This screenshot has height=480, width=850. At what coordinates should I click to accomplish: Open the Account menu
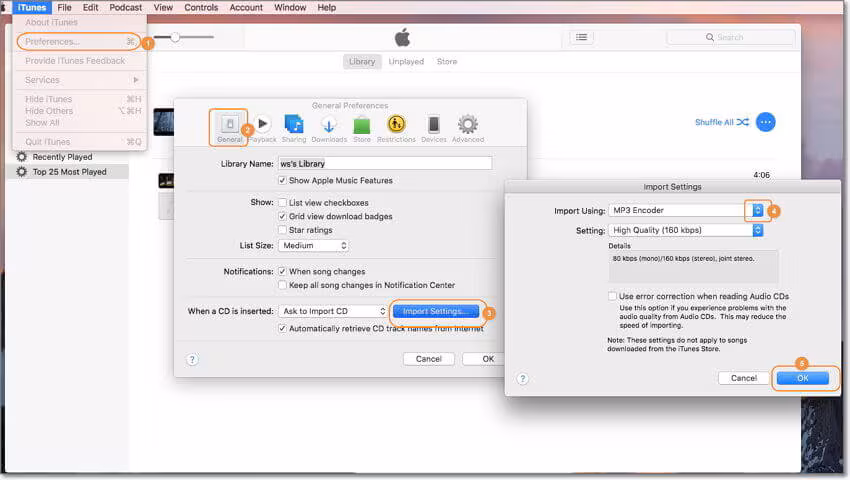(246, 8)
